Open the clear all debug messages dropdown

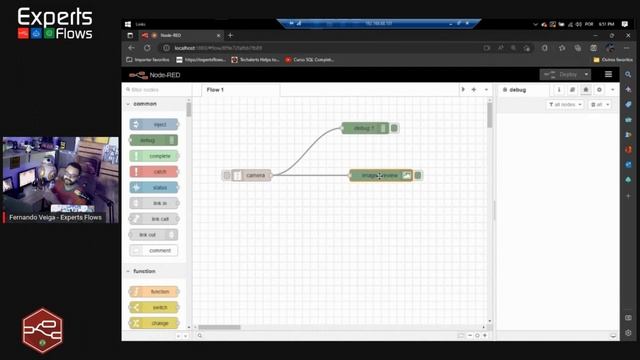point(600,104)
